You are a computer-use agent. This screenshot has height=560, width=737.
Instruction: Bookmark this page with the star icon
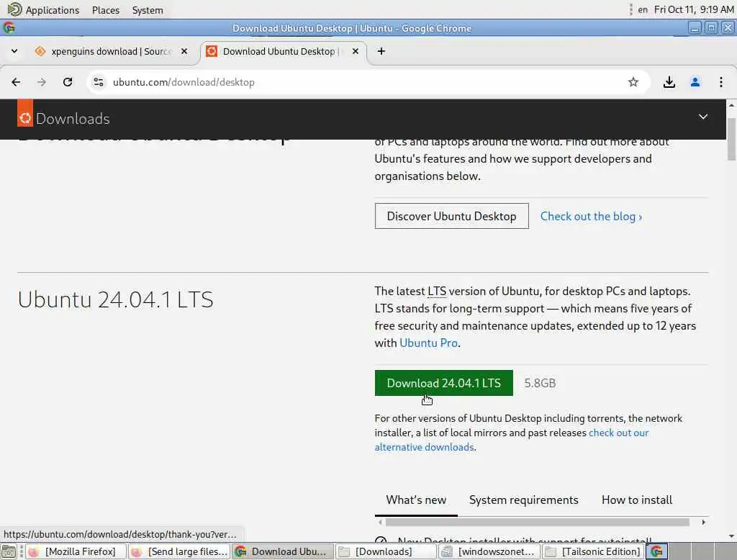click(633, 82)
